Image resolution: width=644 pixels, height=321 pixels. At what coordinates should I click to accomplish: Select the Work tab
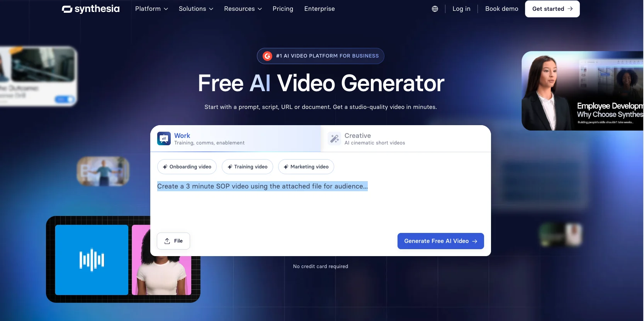click(x=236, y=139)
